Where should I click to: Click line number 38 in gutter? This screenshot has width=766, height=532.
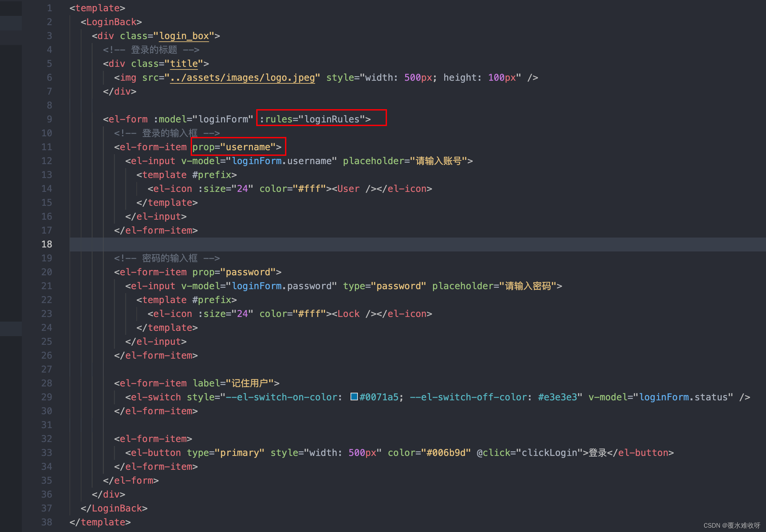pyautogui.click(x=47, y=522)
